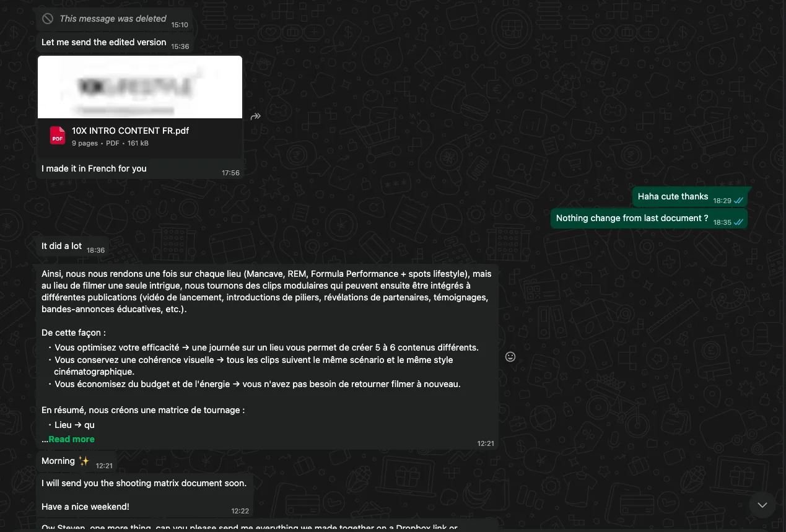Image resolution: width=786 pixels, height=532 pixels.
Task: Click the double check marks on "Haha cute thanks"
Action: click(738, 201)
